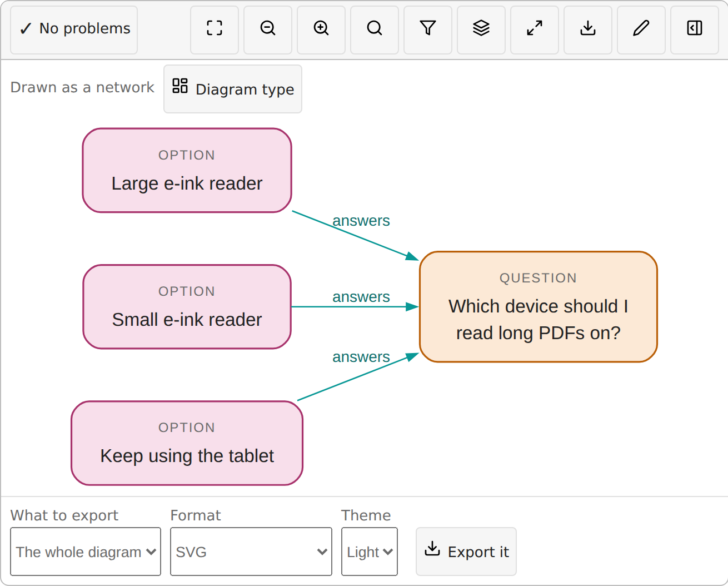
Task: Click the answers label from Keep using the tablet
Action: (x=361, y=357)
